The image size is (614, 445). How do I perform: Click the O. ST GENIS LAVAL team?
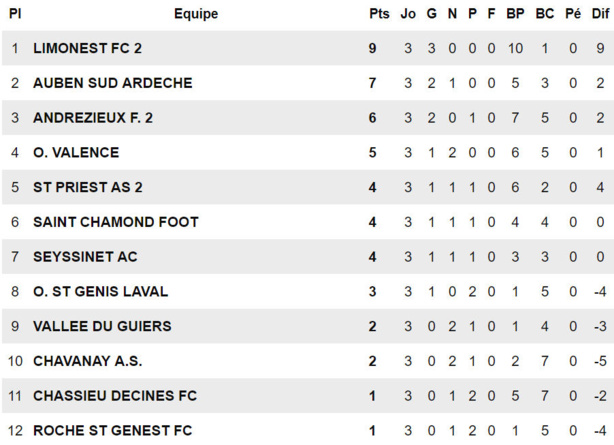[x=100, y=292]
